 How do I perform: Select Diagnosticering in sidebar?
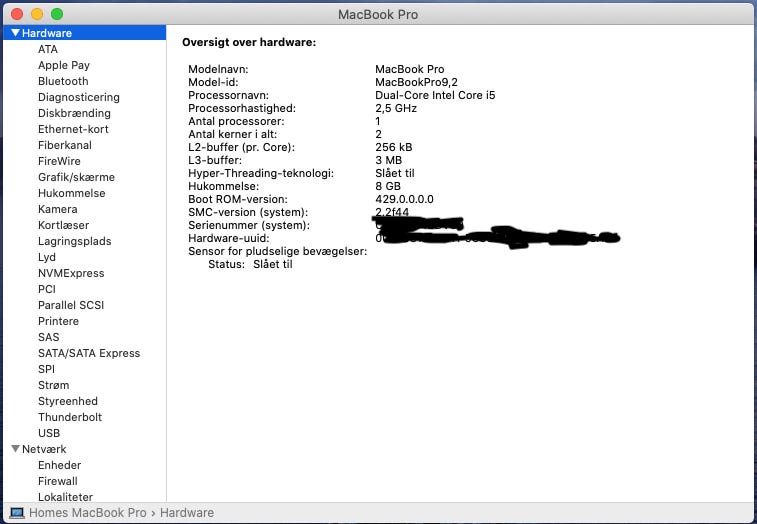click(x=79, y=97)
